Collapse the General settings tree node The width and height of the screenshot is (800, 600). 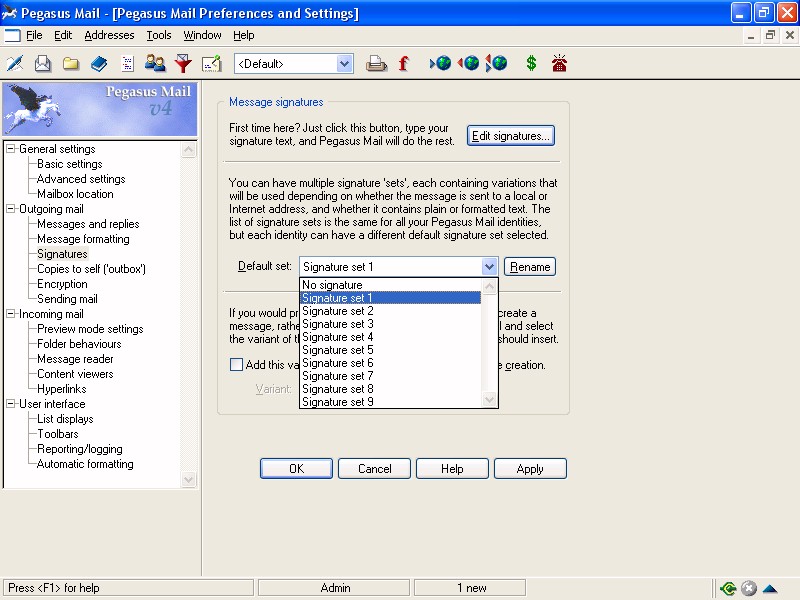tap(10, 148)
